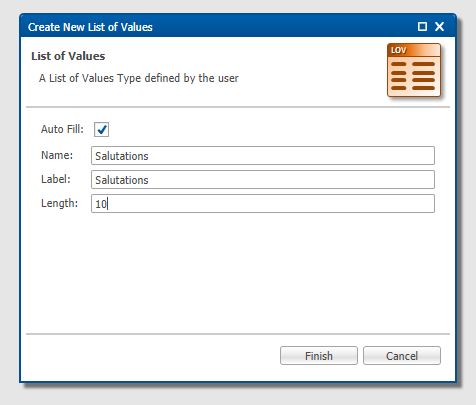The image size is (476, 405).
Task: Click the orange LOV list icon
Action: (414, 70)
